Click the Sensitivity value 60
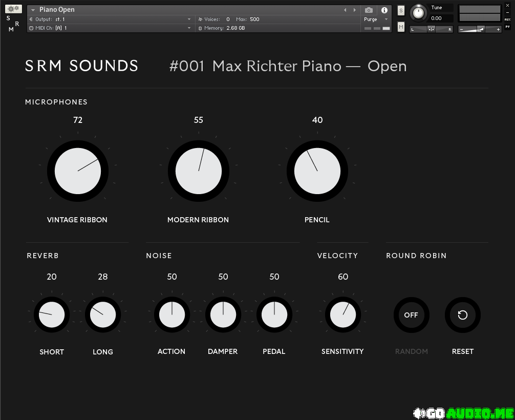The height and width of the screenshot is (420, 515). click(x=343, y=277)
